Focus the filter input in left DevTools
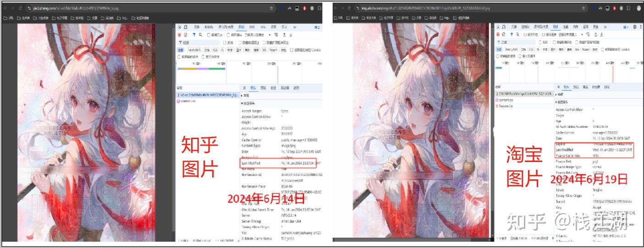 coord(198,43)
